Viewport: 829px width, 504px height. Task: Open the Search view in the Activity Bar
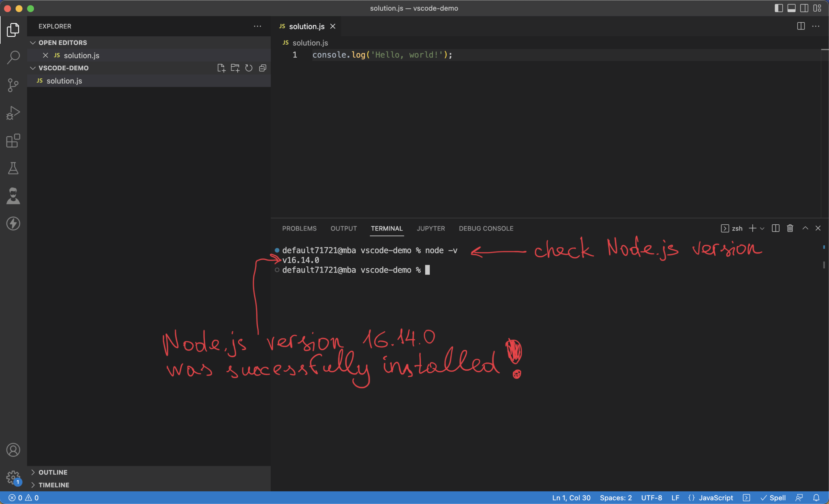[13, 57]
